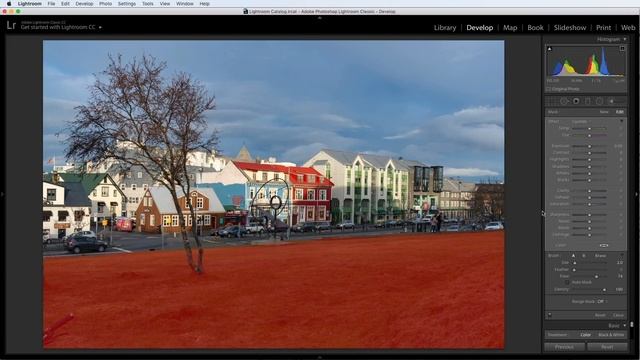
Task: Open the Develop menu in the menu bar
Action: (x=84, y=4)
